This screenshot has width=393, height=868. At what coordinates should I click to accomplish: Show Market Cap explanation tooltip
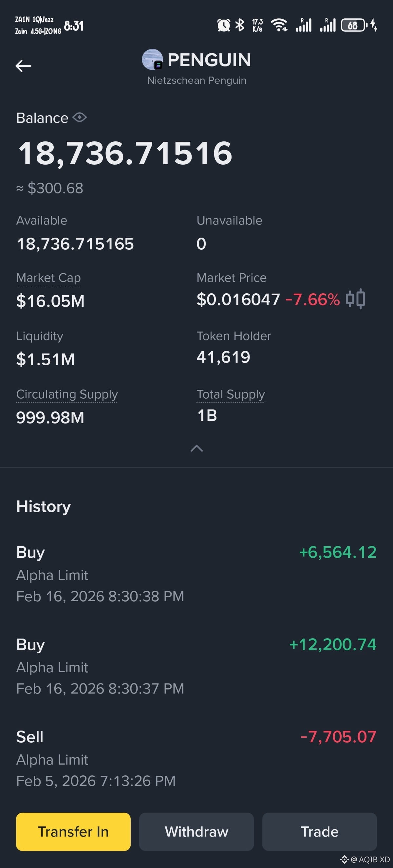(x=48, y=278)
